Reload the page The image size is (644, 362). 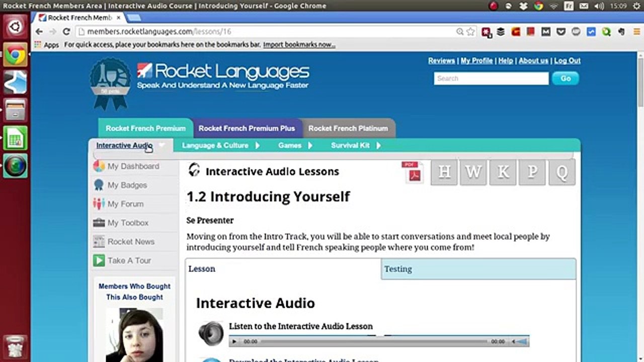[66, 32]
